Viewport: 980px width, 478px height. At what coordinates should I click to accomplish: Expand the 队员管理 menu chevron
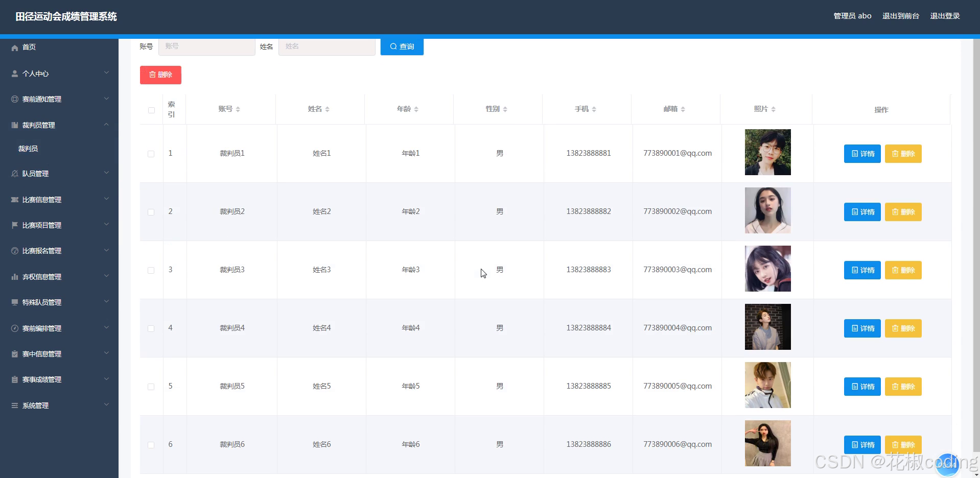(106, 173)
